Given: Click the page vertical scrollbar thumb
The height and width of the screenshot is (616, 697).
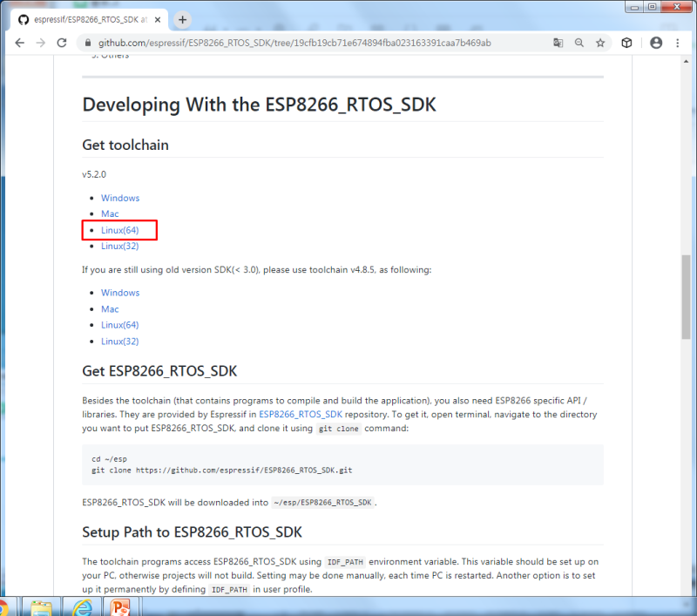Looking at the screenshot, I should coord(686,297).
